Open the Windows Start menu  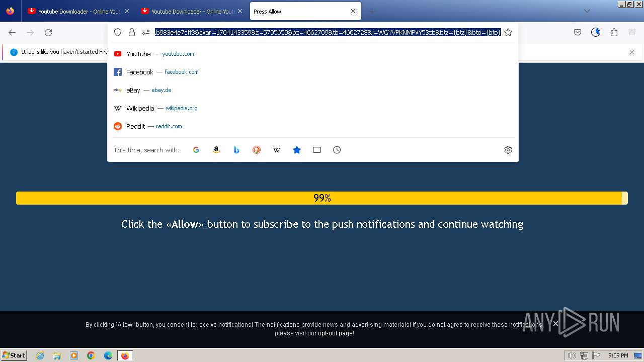coord(14,355)
